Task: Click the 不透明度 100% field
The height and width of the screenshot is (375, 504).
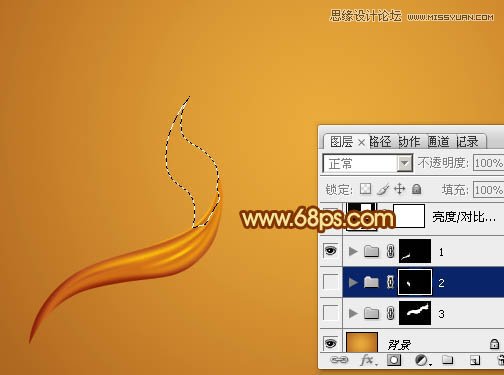Action: pos(488,163)
